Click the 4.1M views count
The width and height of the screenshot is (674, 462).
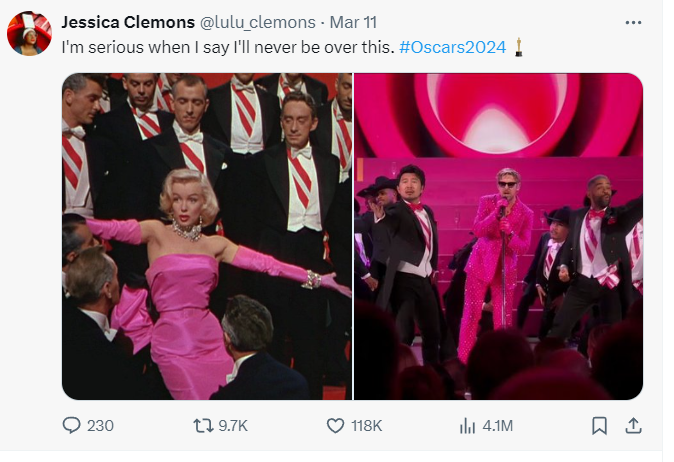tap(497, 426)
